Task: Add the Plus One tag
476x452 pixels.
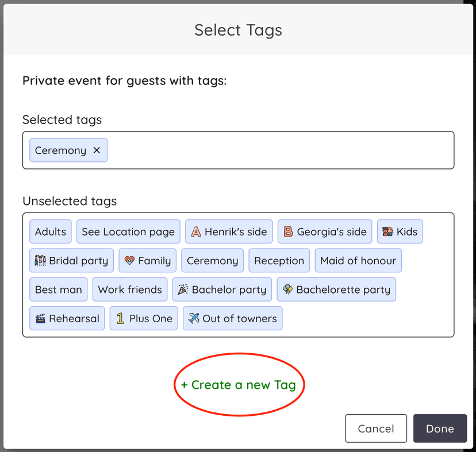Action: [x=144, y=318]
